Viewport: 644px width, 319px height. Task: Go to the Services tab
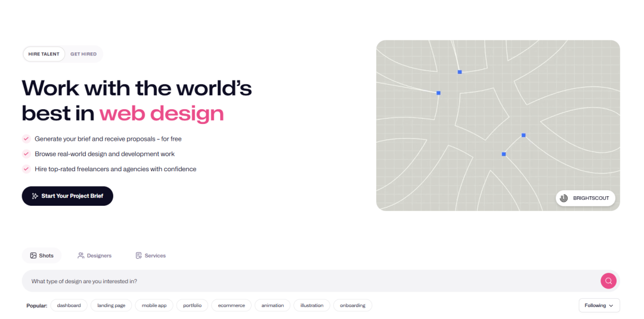151,255
